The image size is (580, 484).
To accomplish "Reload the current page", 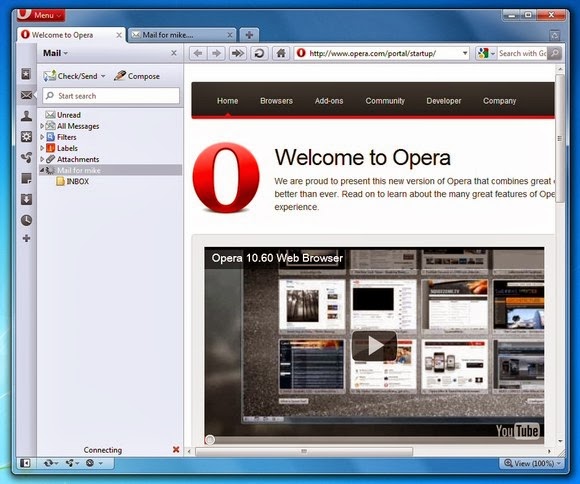I will click(259, 53).
